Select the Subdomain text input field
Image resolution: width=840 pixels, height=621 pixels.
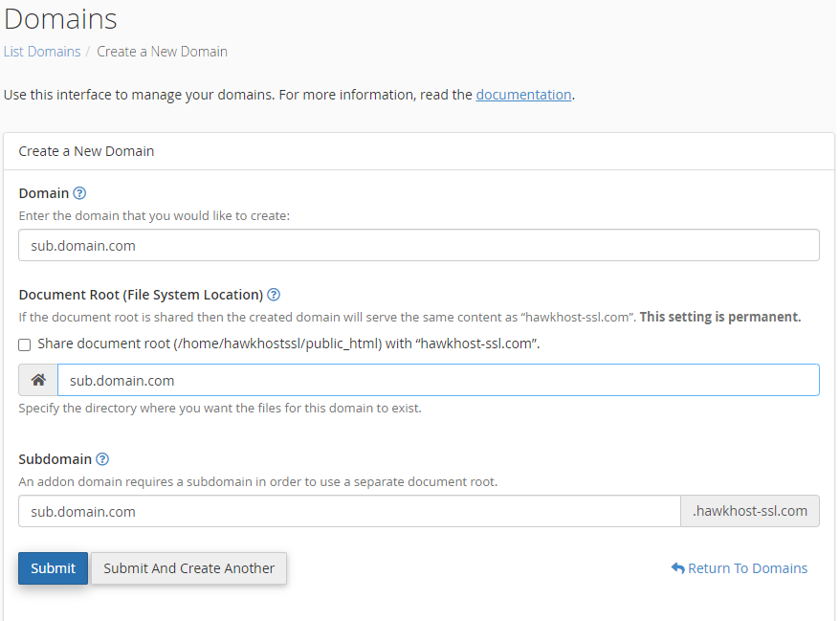tap(348, 512)
